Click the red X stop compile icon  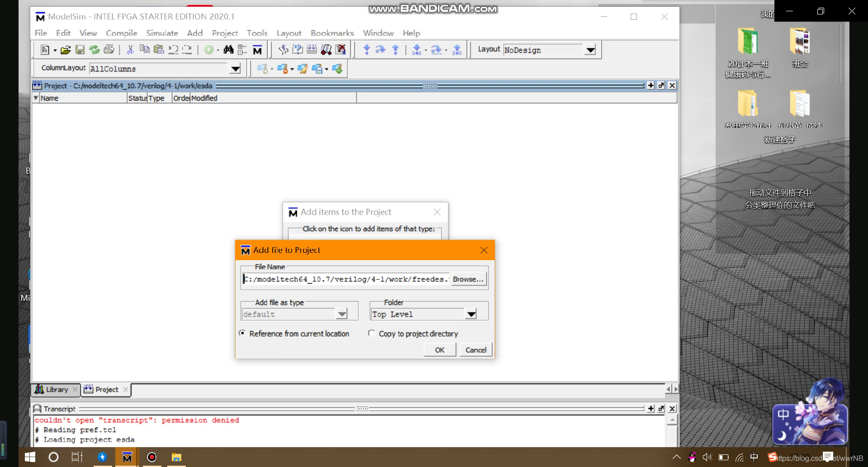(341, 50)
